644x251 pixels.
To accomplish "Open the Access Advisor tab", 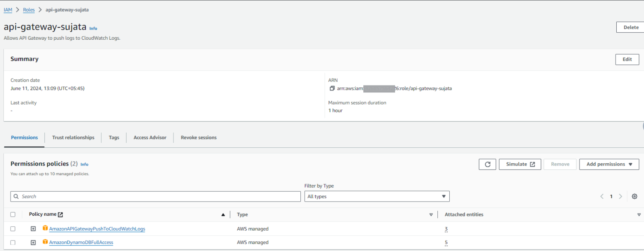I will tap(150, 138).
